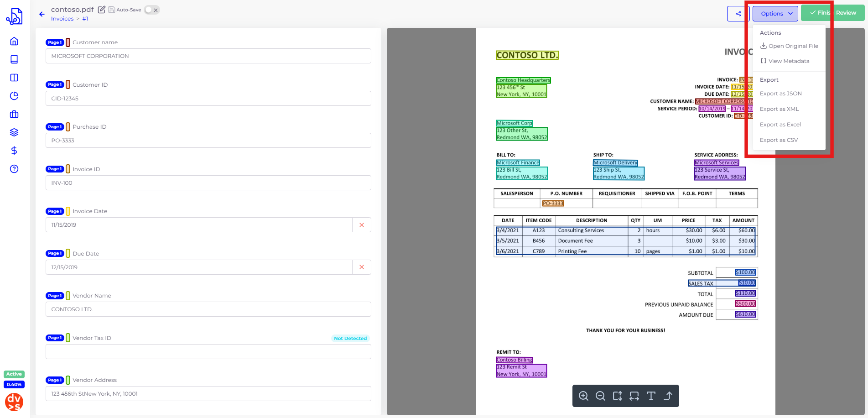The image size is (868, 418).
Task: Open the home icon in sidebar
Action: tap(14, 41)
